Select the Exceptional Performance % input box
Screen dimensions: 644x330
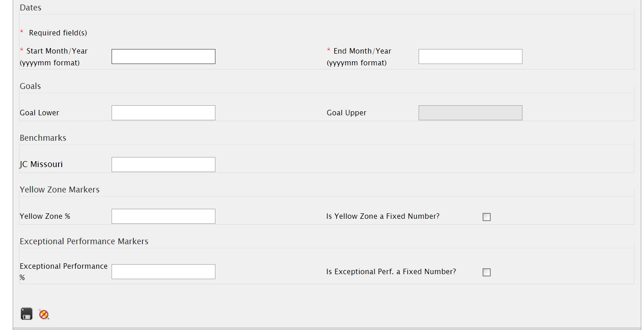163,271
